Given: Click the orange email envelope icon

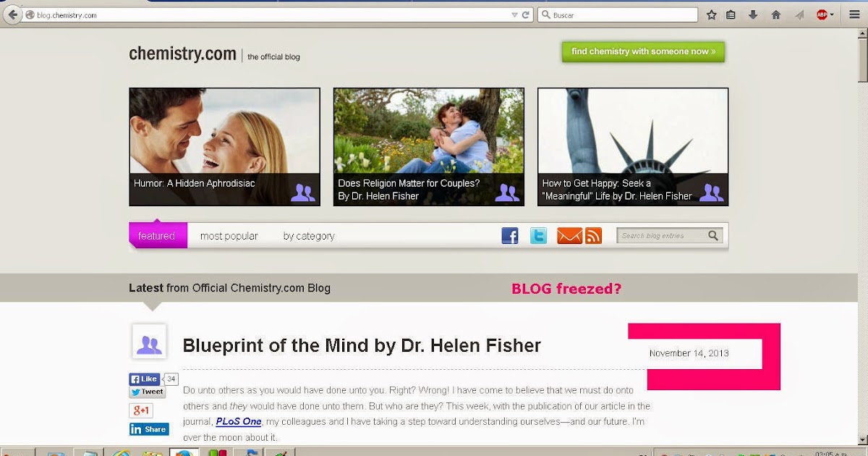Looking at the screenshot, I should [x=569, y=236].
